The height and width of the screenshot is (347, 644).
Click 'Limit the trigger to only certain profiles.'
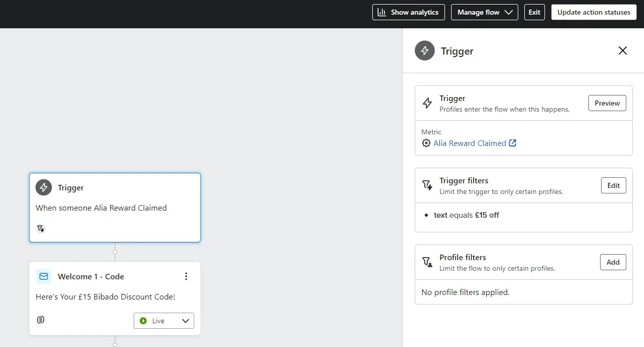click(501, 191)
